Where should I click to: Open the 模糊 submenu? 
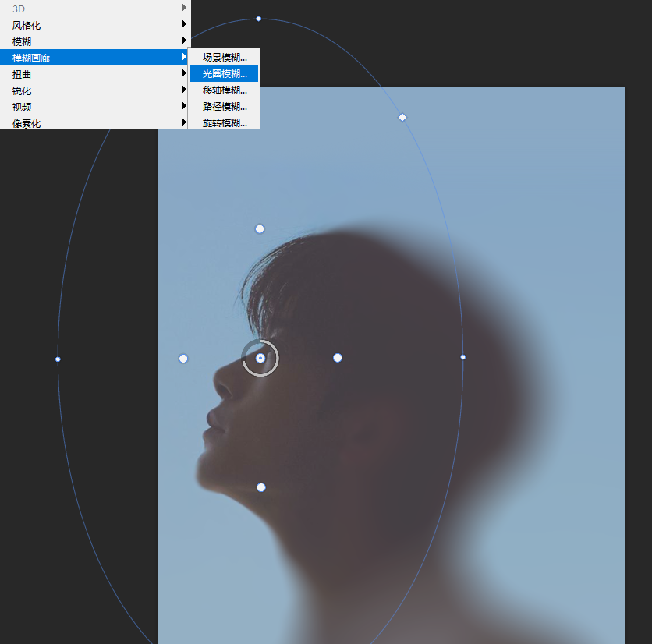coord(95,41)
